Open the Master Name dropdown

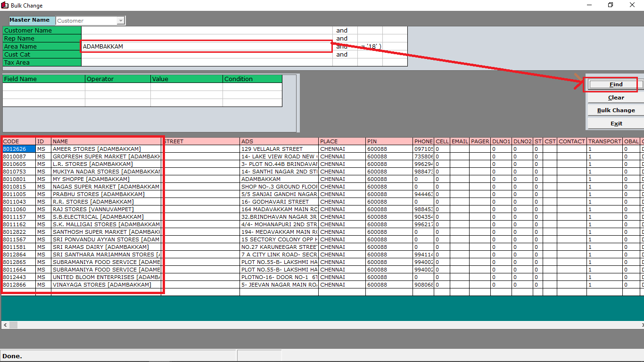121,21
